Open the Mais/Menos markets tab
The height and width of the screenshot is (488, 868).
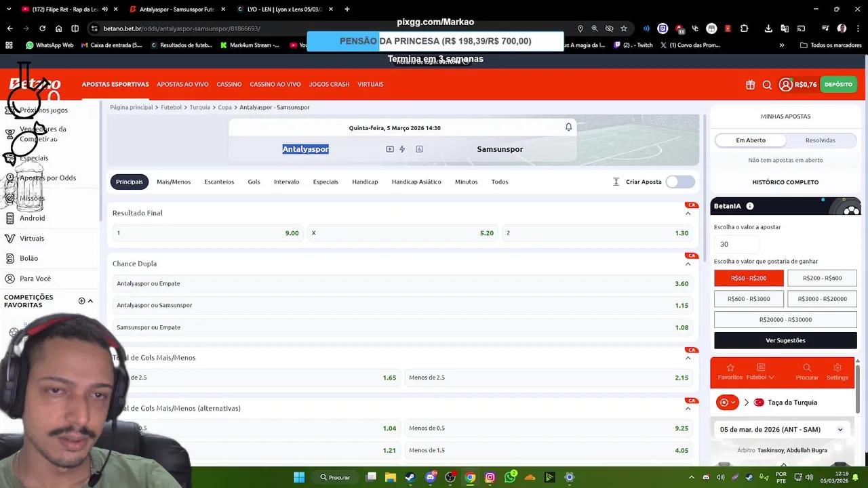click(174, 182)
